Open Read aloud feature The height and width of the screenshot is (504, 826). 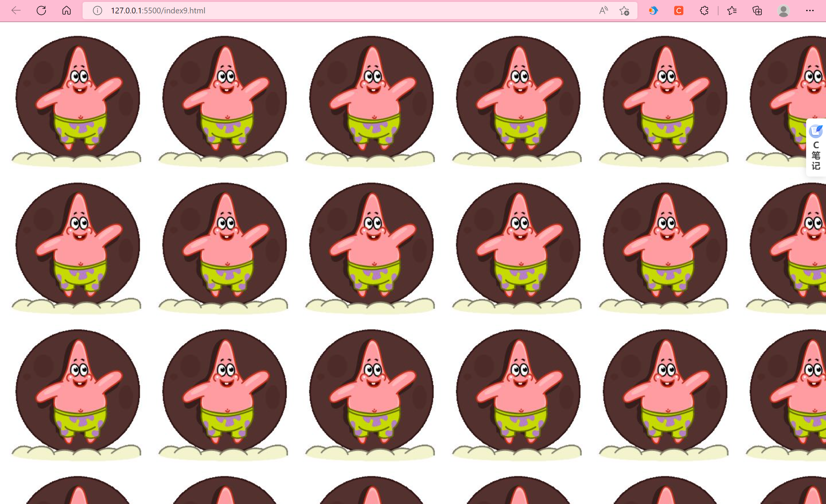603,10
